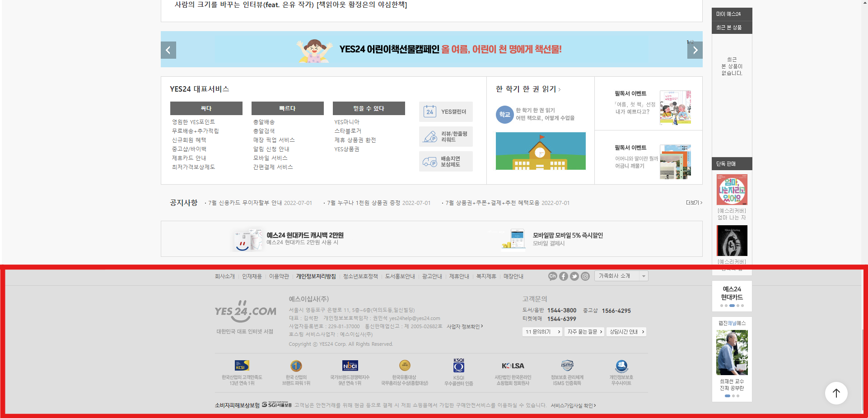The height and width of the screenshot is (418, 868).
Task: Open 청소년보호정책 in the footer menu
Action: coord(360,276)
